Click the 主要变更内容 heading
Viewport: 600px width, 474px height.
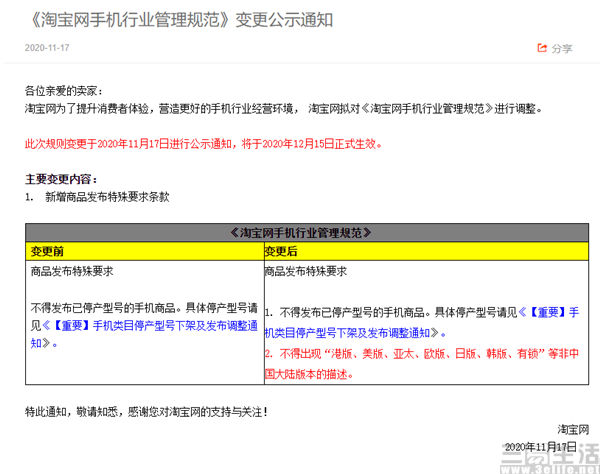[61, 179]
